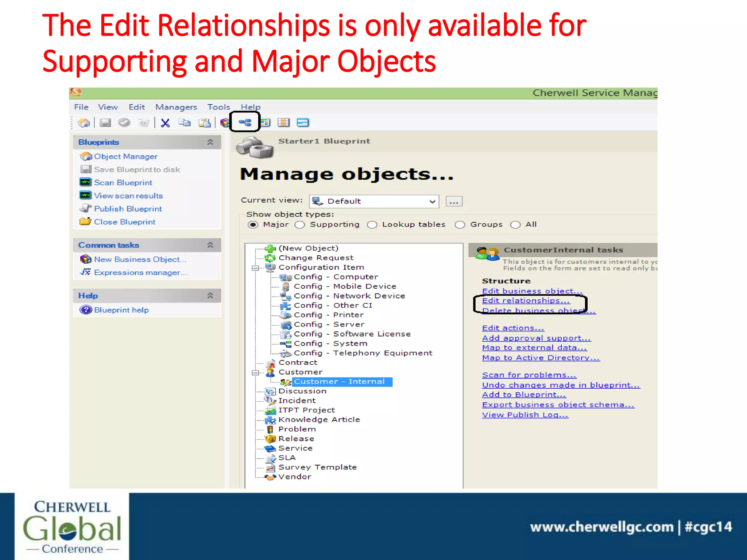This screenshot has height=560, width=747.
Task: Click the Copy toolbar icon
Action: (x=185, y=123)
